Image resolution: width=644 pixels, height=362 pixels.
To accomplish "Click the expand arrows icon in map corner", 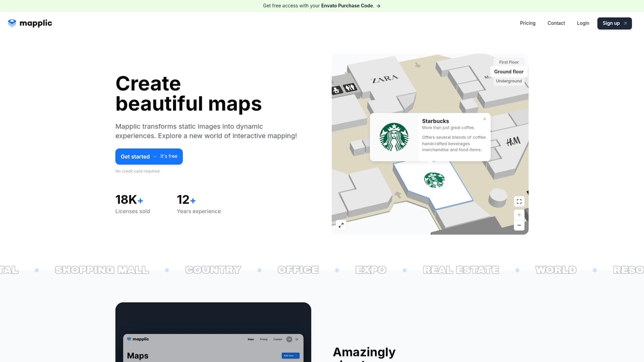I will 341,225.
